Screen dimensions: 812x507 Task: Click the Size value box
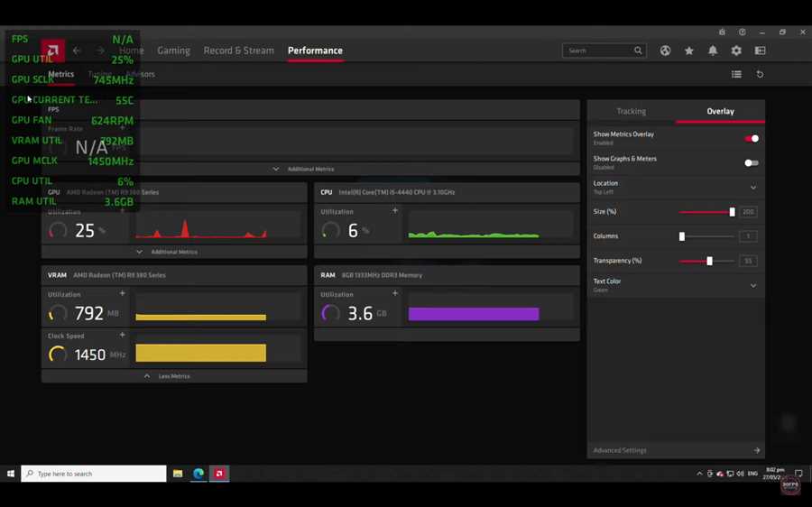[x=748, y=212]
